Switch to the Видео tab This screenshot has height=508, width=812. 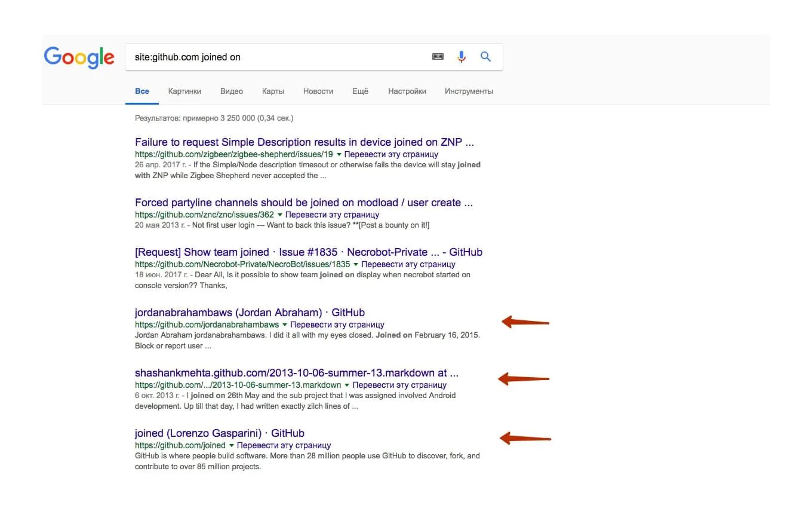[232, 91]
